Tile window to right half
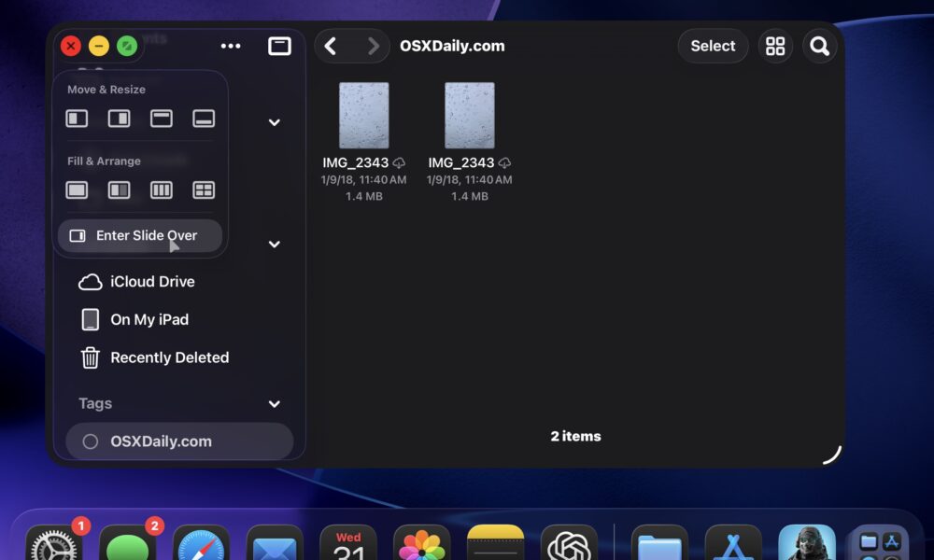The width and height of the screenshot is (934, 560). [119, 119]
